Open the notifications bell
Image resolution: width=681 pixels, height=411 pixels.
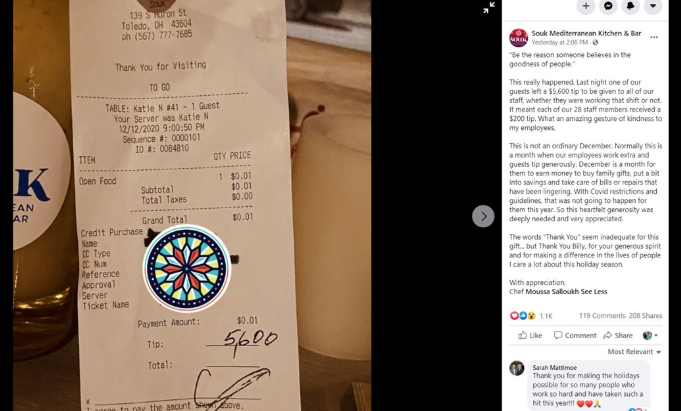click(631, 6)
